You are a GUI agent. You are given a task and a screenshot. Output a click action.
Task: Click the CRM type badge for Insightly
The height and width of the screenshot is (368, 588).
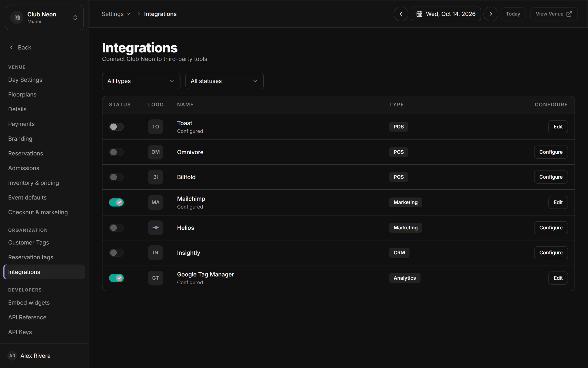399,253
